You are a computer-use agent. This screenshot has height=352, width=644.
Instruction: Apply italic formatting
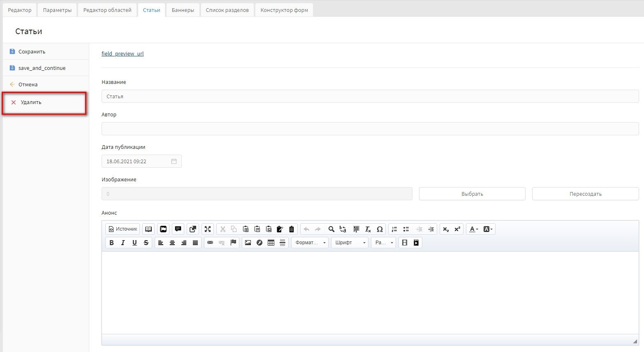[123, 243]
